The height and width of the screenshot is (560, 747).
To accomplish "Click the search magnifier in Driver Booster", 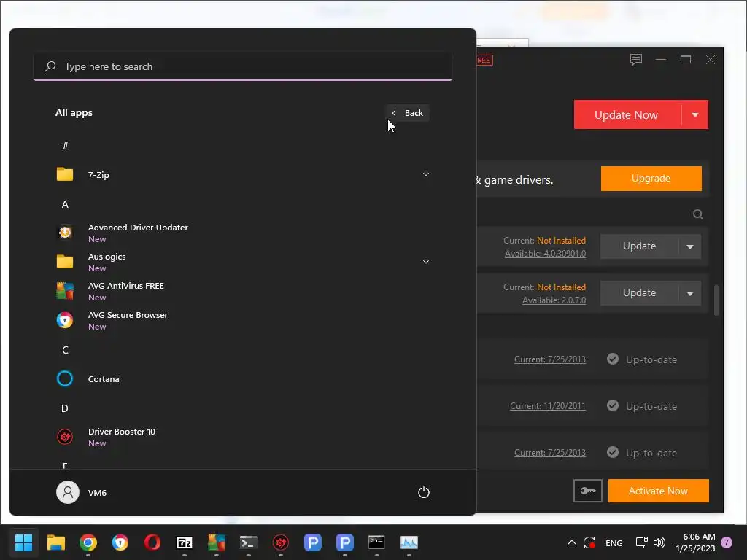I will 698,214.
